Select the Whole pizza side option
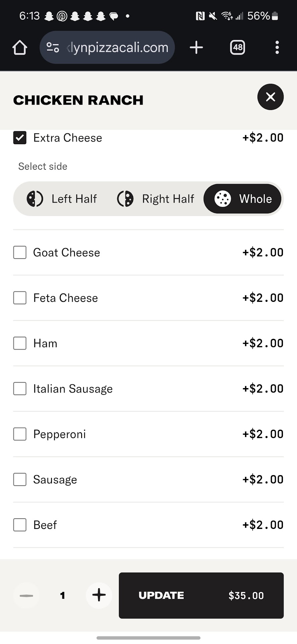 coord(243,199)
